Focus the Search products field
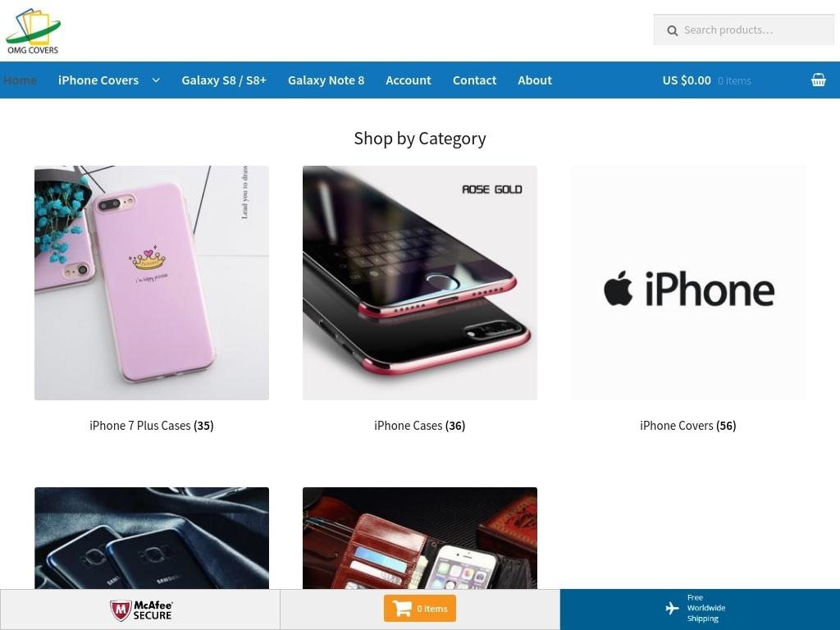This screenshot has height=630, width=840. point(743,30)
